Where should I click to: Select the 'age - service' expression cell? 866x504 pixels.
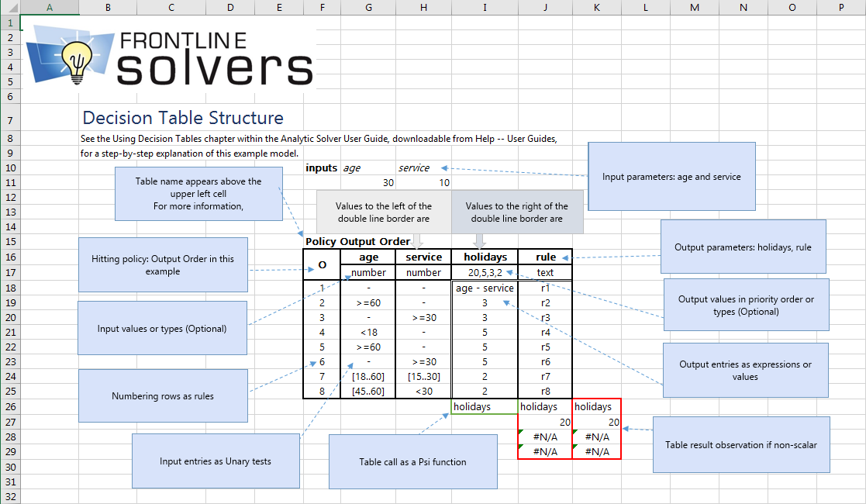[x=485, y=288]
